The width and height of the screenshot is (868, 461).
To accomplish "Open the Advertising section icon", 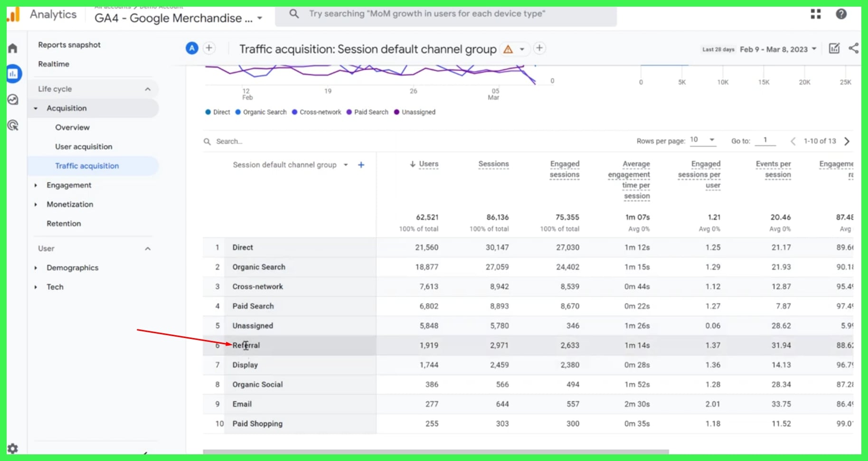I will (13, 125).
